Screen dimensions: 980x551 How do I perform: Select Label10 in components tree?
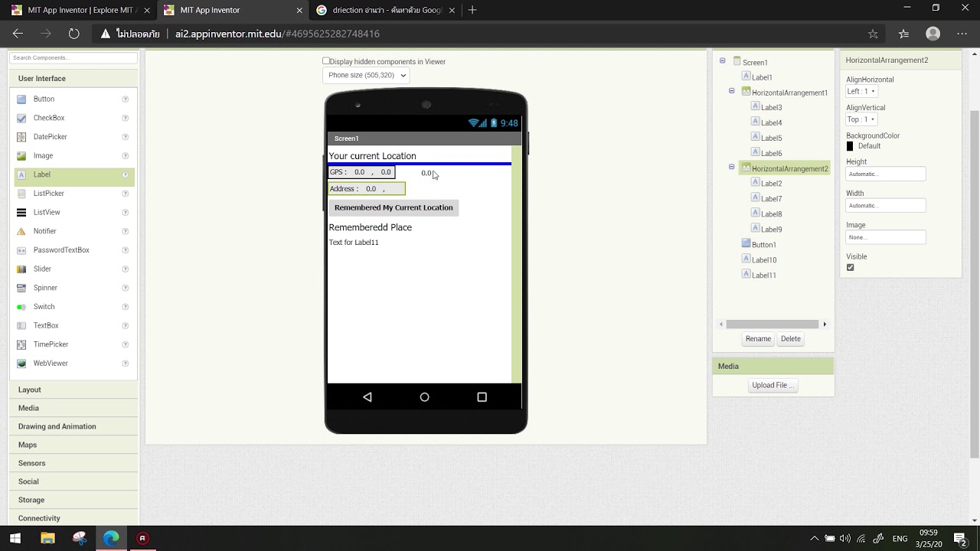(x=763, y=260)
